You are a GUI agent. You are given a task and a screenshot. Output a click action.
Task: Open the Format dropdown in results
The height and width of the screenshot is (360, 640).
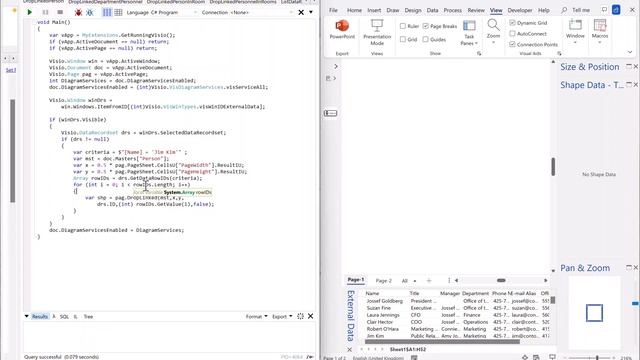click(256, 316)
